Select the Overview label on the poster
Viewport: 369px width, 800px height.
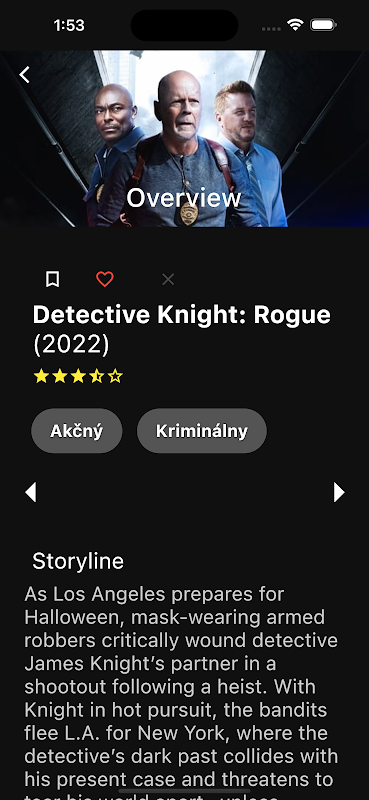184,198
